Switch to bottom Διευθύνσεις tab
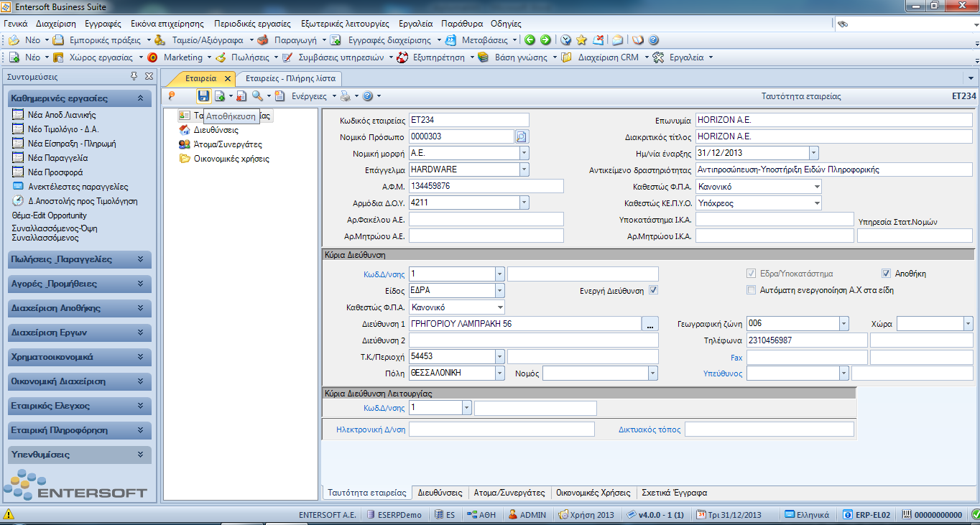 pyautogui.click(x=440, y=493)
